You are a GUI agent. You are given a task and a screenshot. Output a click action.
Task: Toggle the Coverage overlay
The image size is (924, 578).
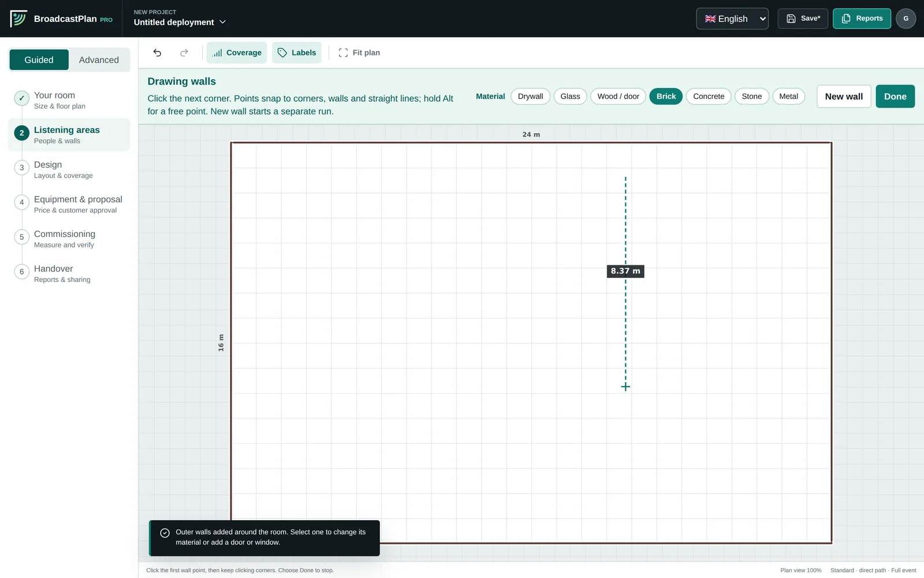(237, 53)
